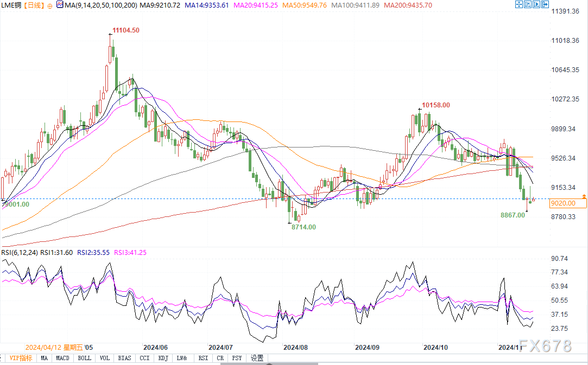Click the LME铜 symbol name
The height and width of the screenshot is (365, 588).
pos(11,5)
